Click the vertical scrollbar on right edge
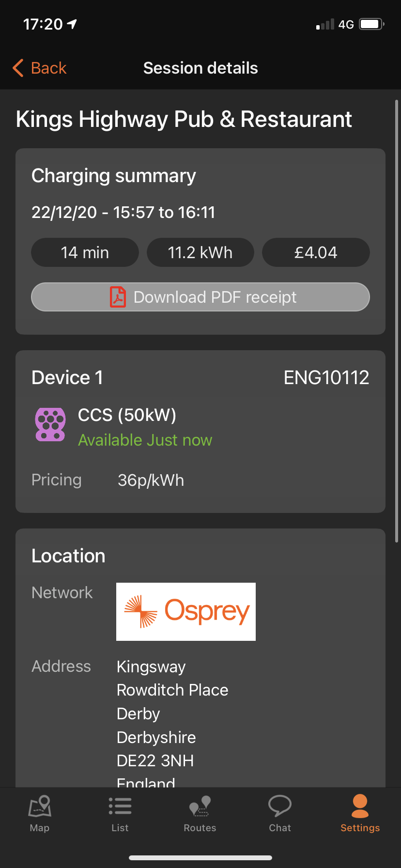This screenshot has height=868, width=401. [x=397, y=320]
